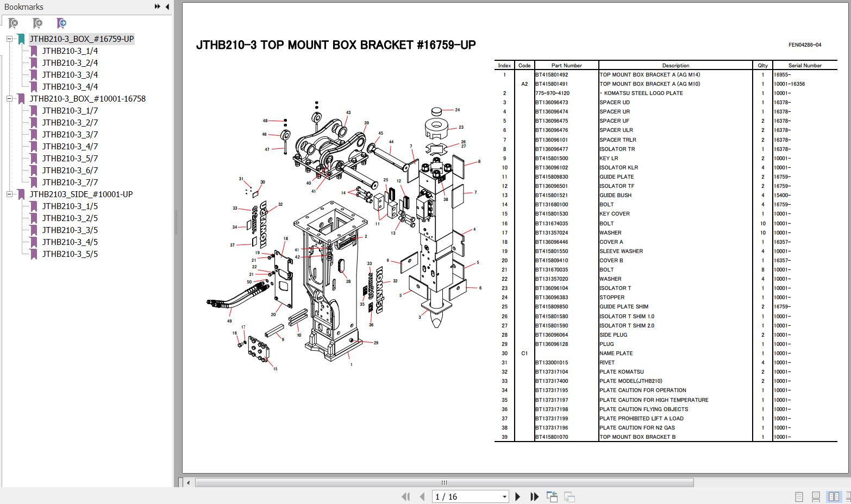Open bookmark JTHB210-3_1/7

click(x=70, y=111)
